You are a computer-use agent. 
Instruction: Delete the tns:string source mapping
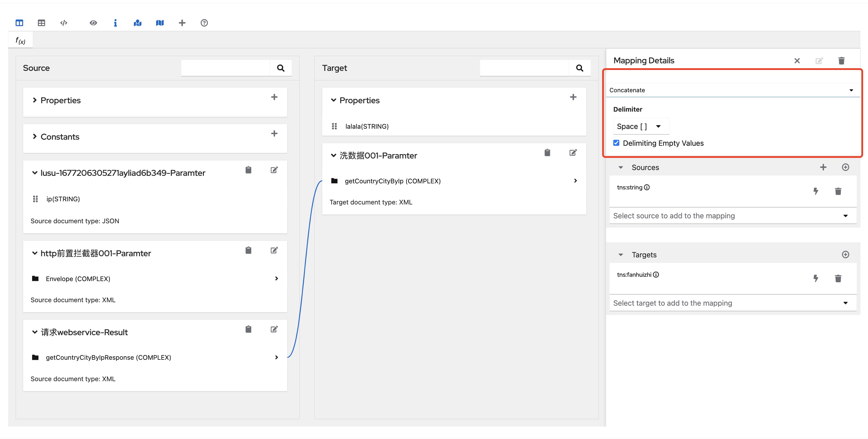pyautogui.click(x=838, y=191)
